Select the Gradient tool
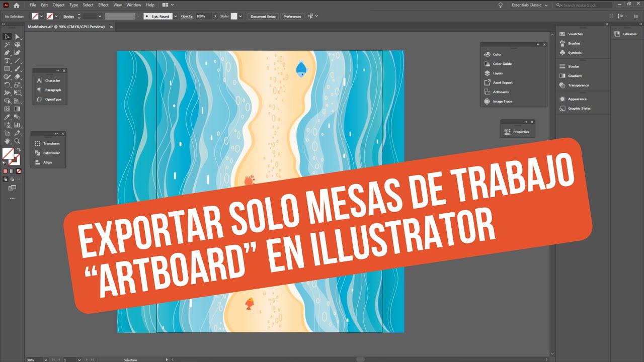 (x=17, y=109)
